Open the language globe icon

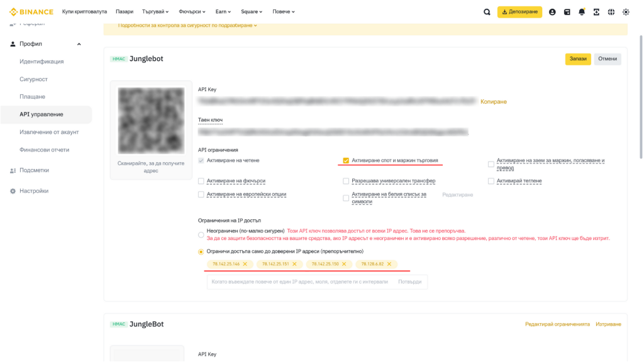(x=611, y=12)
